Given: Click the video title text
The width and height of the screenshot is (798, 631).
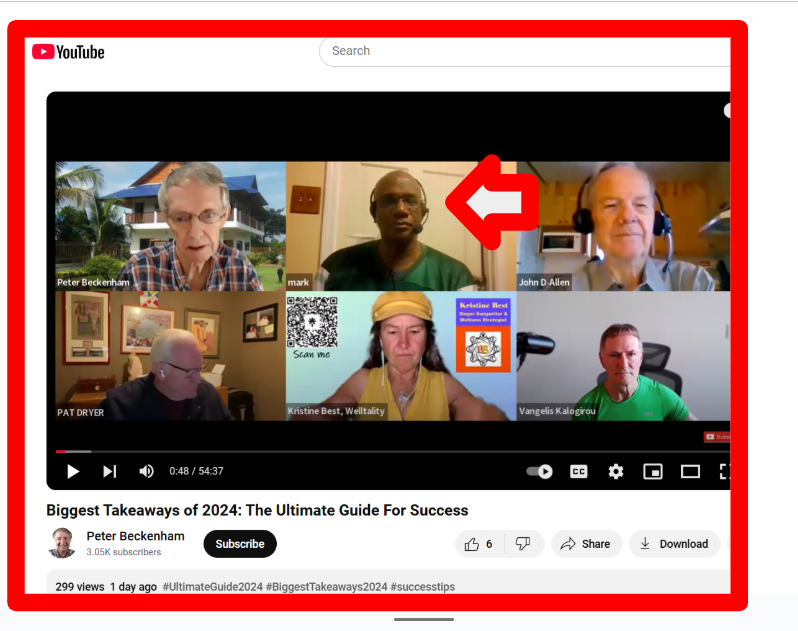Looking at the screenshot, I should [x=257, y=510].
